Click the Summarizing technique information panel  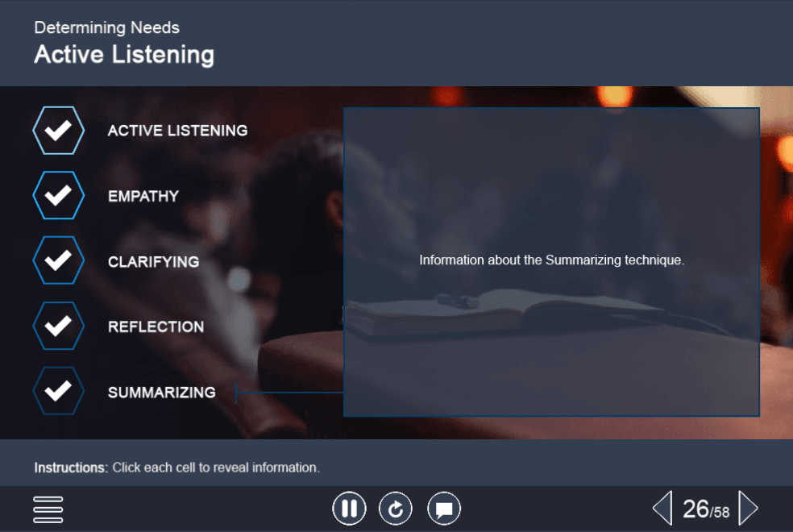click(x=551, y=262)
